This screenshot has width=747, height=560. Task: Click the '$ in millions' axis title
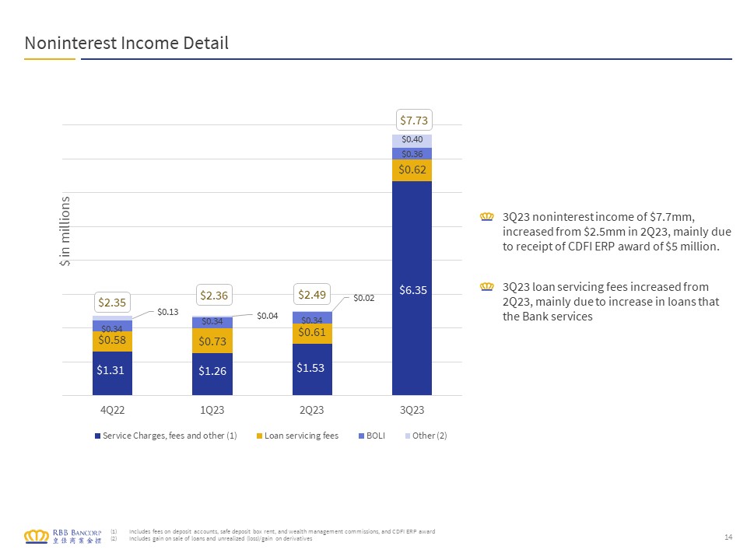tap(65, 231)
